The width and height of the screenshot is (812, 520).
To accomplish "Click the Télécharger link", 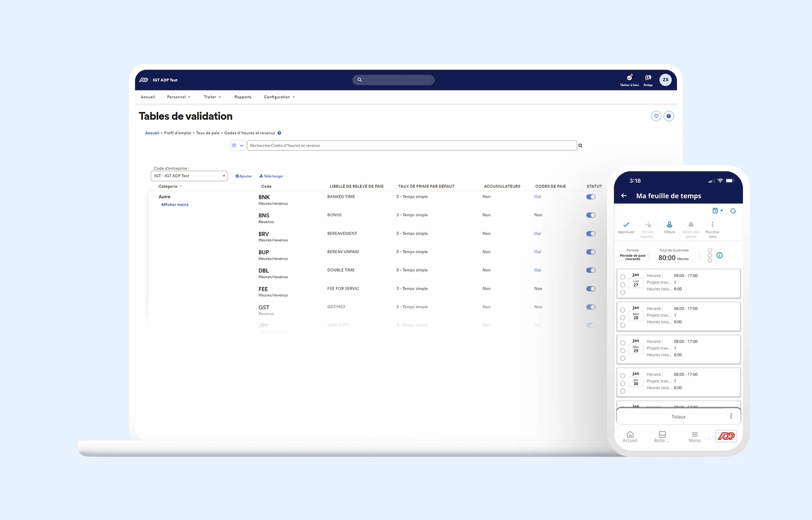I will coord(271,176).
